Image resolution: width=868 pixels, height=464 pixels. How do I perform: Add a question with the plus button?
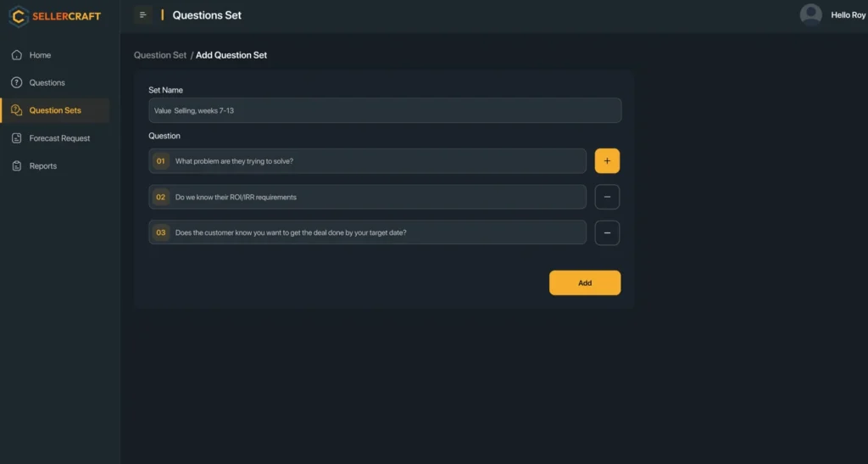pyautogui.click(x=607, y=161)
